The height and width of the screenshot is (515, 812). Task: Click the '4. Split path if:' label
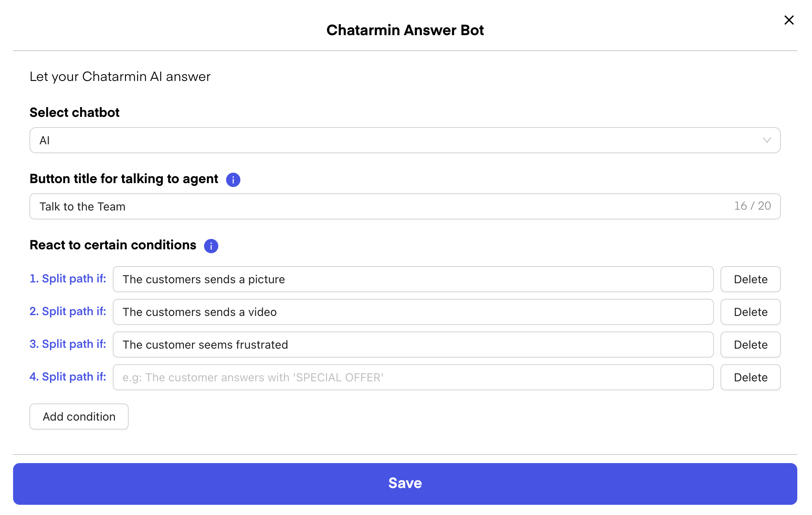click(x=68, y=377)
